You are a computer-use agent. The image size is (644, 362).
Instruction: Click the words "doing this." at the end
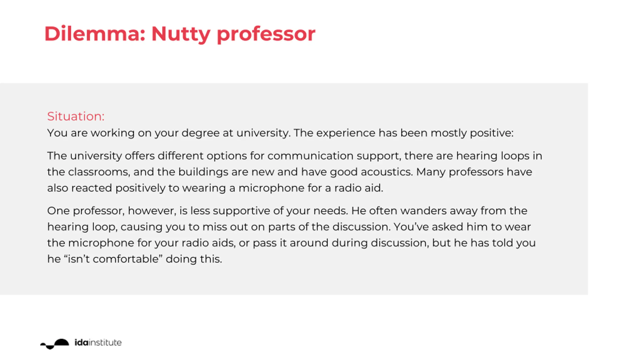coord(194,259)
